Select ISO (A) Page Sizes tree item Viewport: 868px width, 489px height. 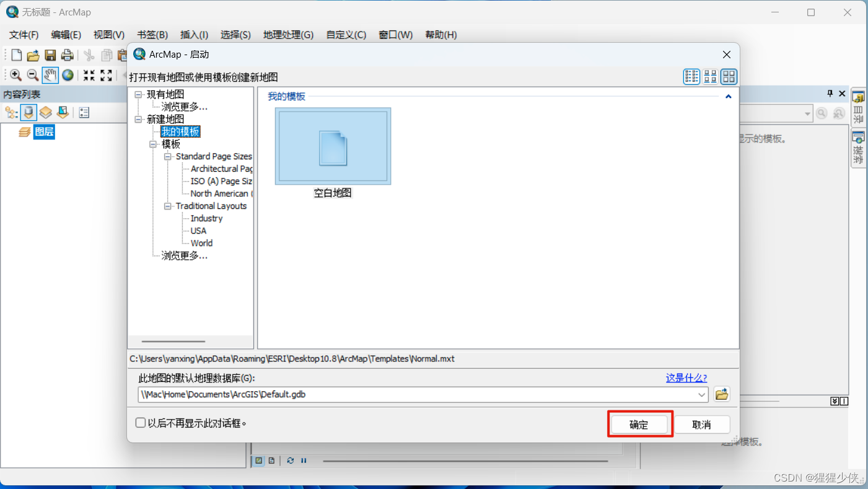click(x=221, y=182)
